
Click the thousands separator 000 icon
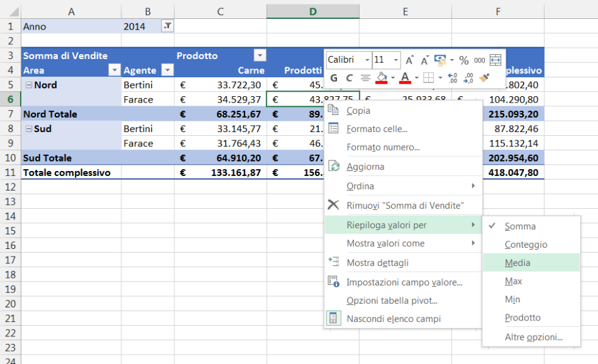pyautogui.click(x=479, y=60)
